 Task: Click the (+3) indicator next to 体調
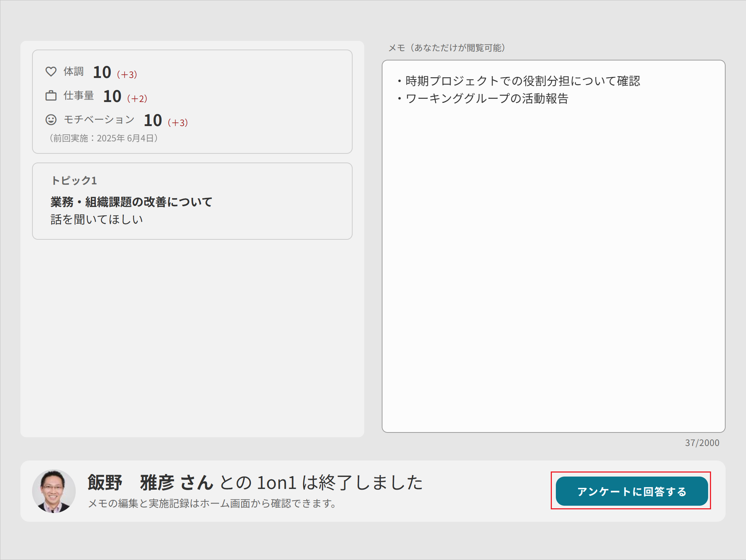point(127,75)
